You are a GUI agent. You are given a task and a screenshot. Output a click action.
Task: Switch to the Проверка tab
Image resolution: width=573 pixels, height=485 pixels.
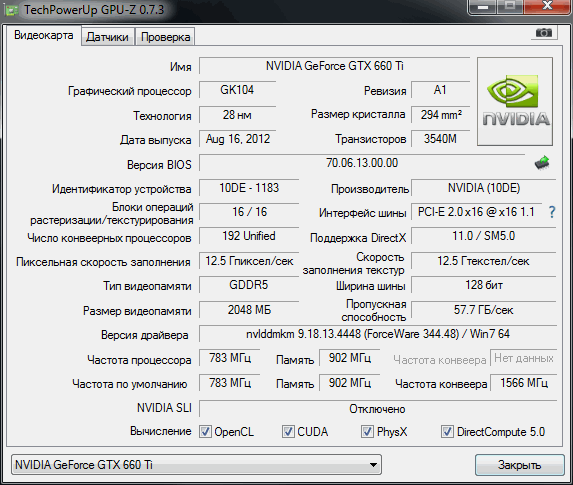(x=165, y=37)
